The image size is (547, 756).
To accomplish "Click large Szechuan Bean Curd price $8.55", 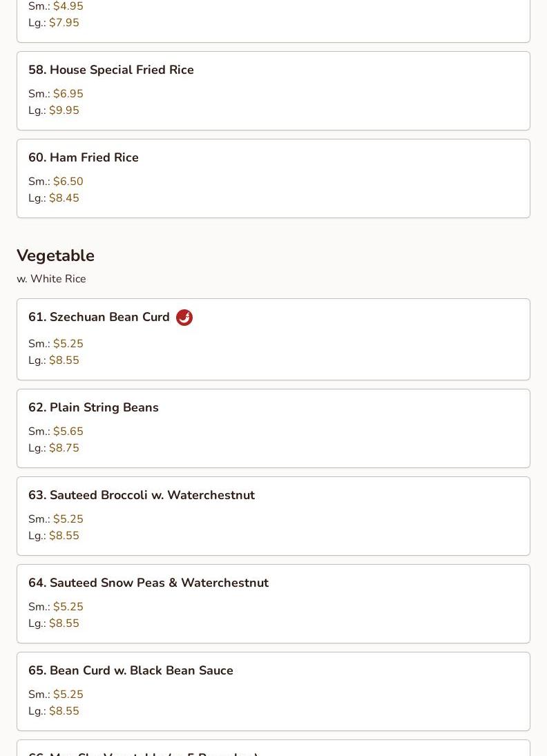I will coord(64,360).
